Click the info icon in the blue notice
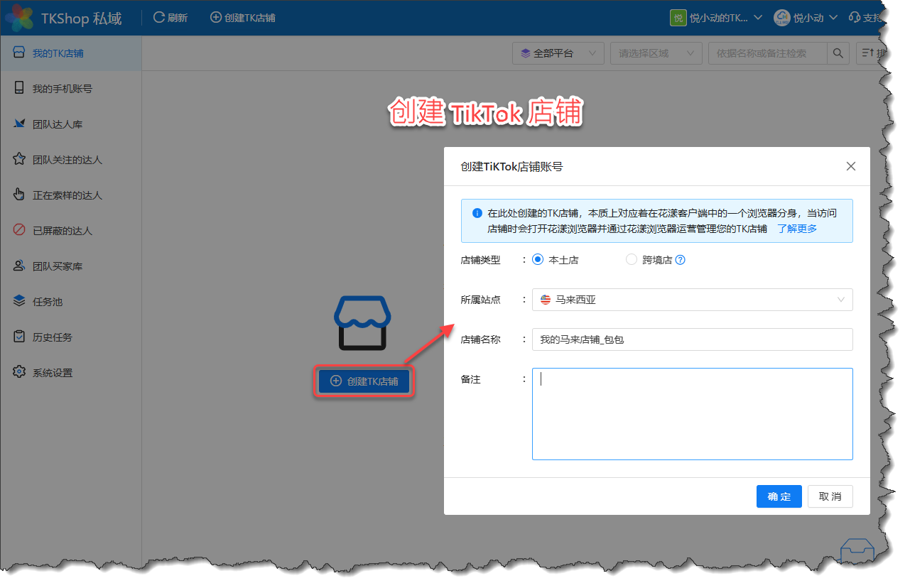The height and width of the screenshot is (588, 910). (x=477, y=212)
